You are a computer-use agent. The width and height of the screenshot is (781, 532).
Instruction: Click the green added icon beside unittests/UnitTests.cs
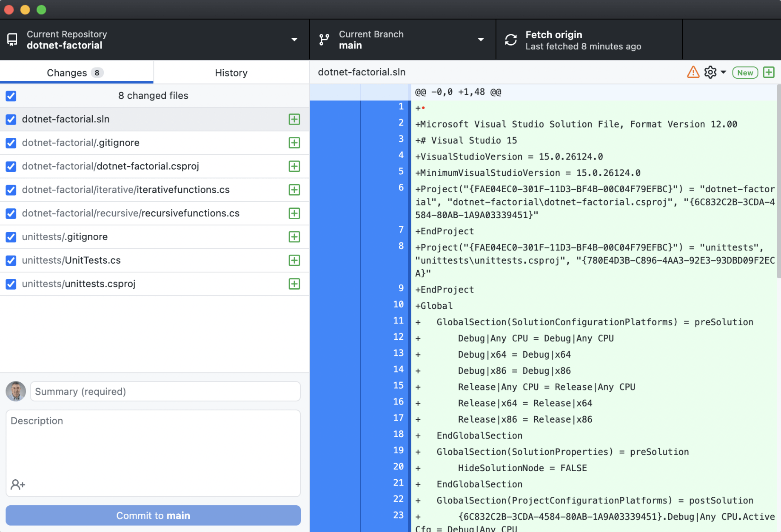coord(294,260)
